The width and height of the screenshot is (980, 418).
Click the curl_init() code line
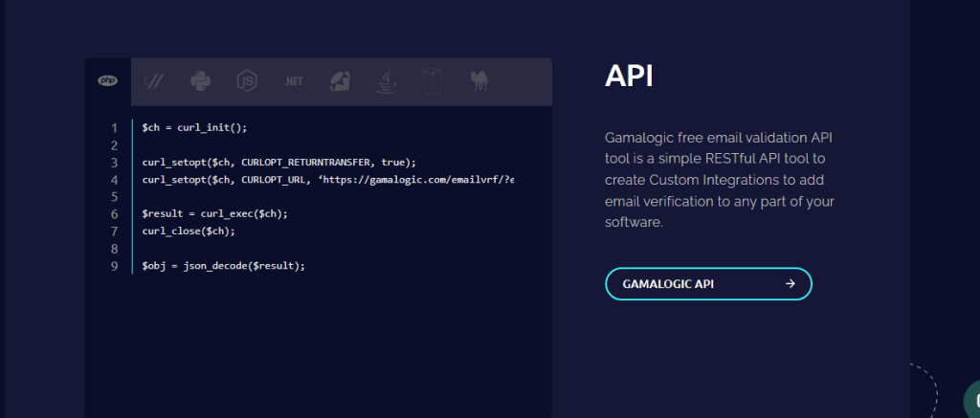194,127
